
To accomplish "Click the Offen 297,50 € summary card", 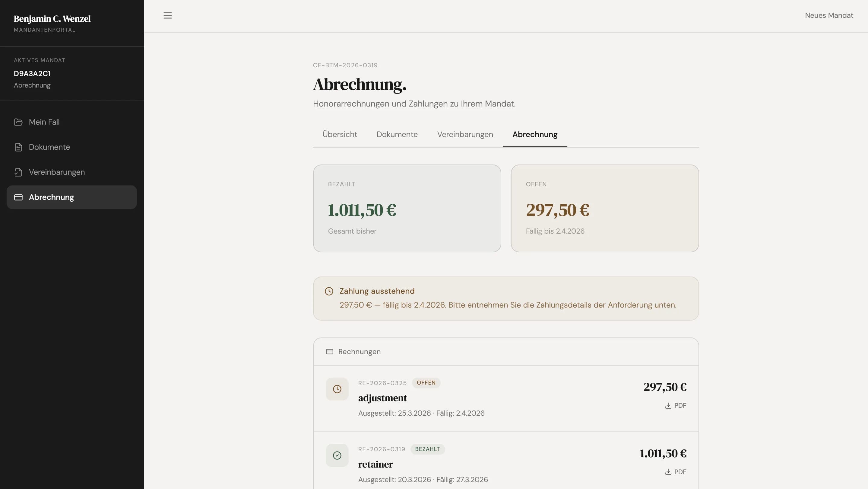I will 604,208.
